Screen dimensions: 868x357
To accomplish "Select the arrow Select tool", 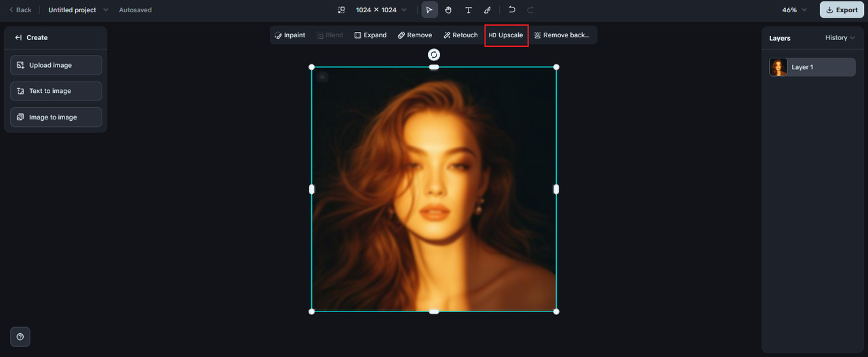I will (x=429, y=10).
